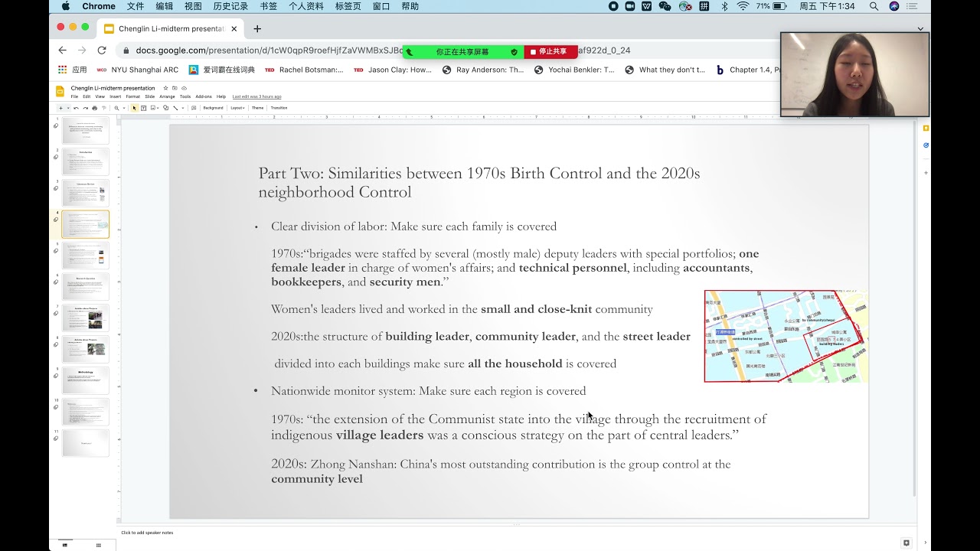Image resolution: width=980 pixels, height=551 pixels.
Task: Activate the Paint format tool
Action: [x=103, y=108]
